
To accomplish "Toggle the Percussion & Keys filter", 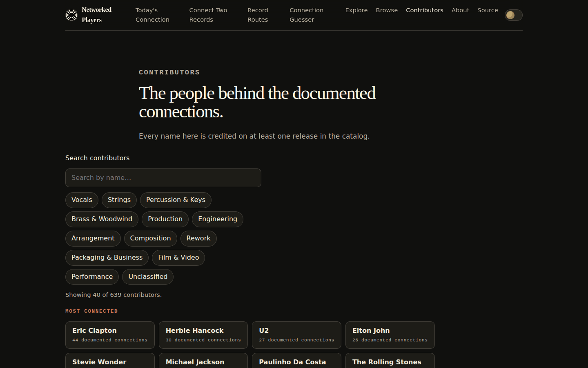I will coord(176,200).
